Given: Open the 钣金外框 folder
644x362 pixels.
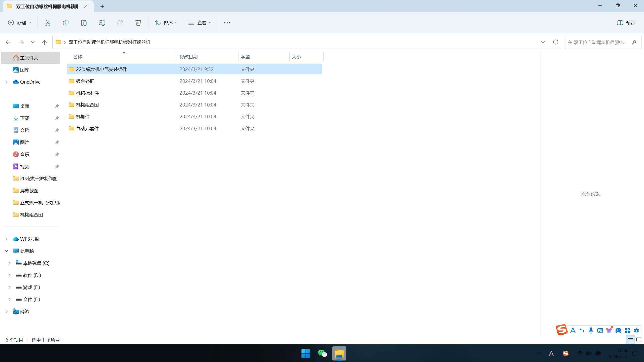Looking at the screenshot, I should [85, 81].
